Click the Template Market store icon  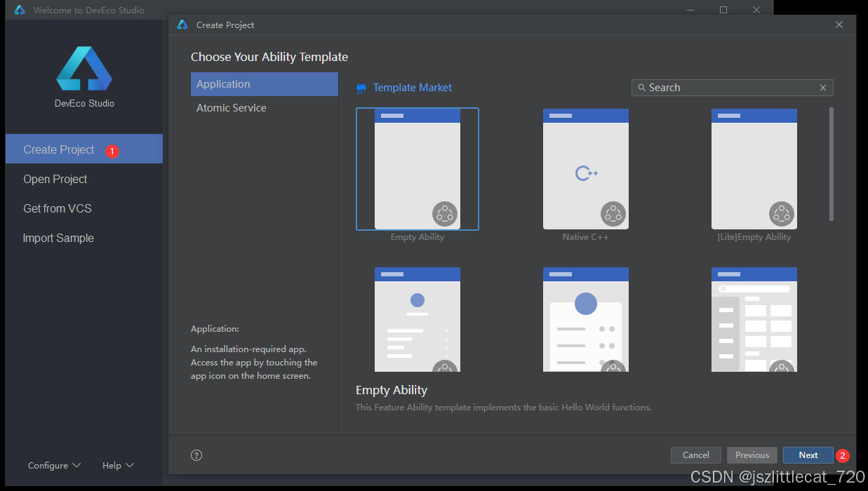tap(361, 88)
